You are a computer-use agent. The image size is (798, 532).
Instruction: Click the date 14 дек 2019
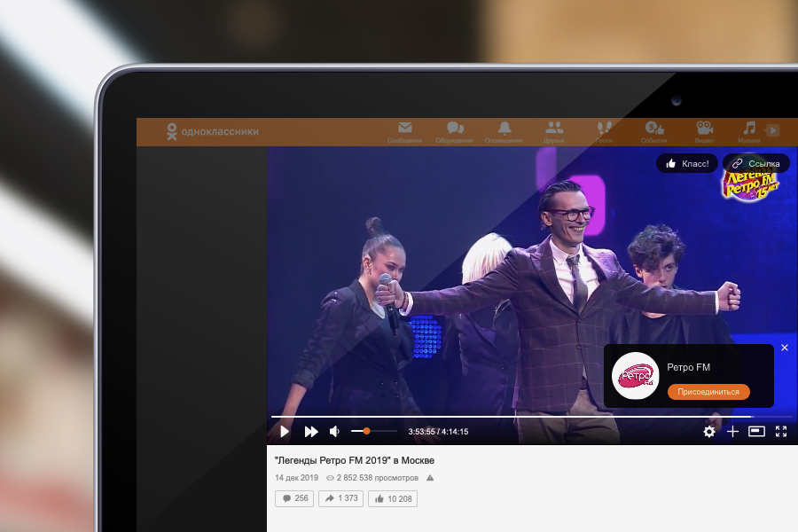coord(296,478)
